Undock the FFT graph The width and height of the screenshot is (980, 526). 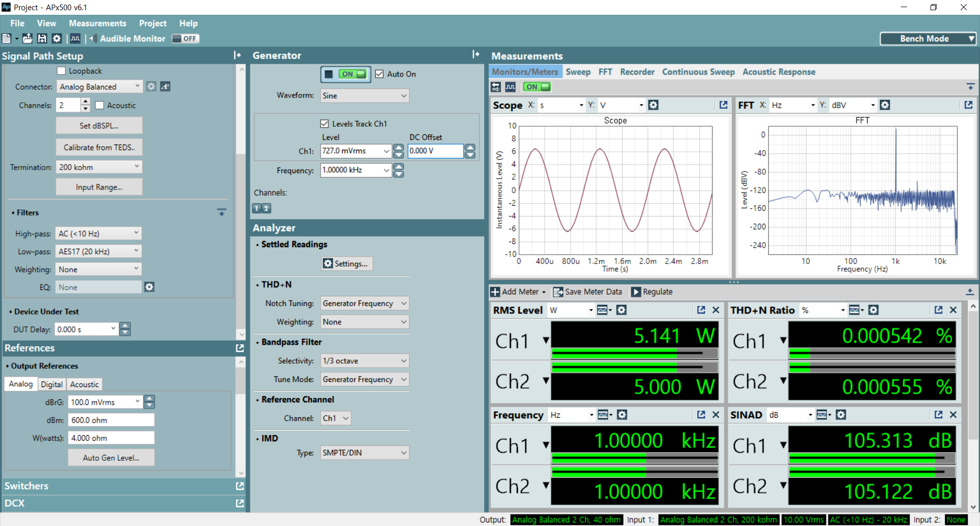[968, 105]
